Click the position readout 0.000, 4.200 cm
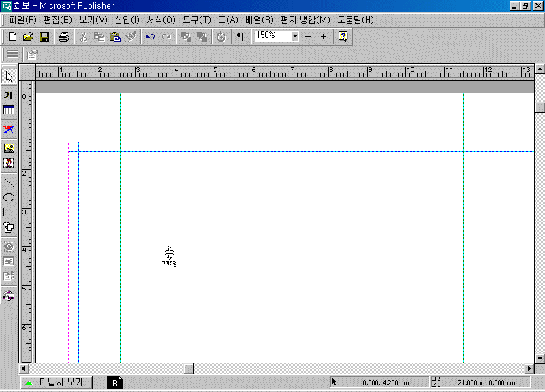545x392 pixels. point(386,382)
